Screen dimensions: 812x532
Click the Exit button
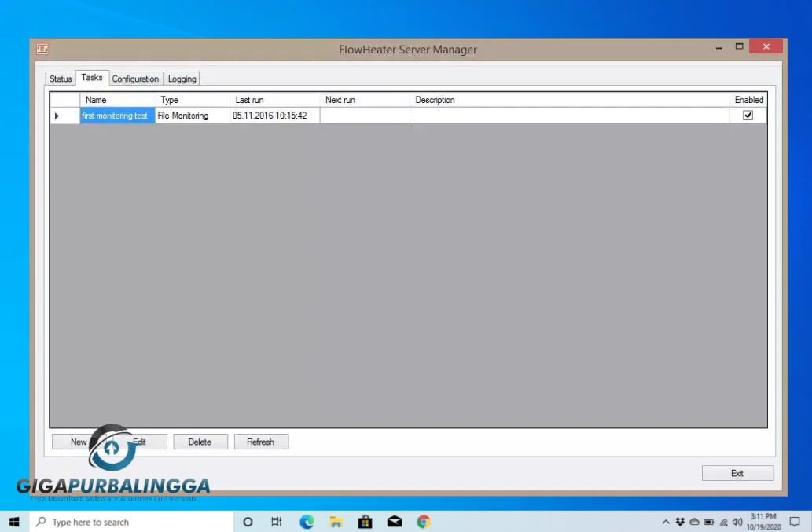point(737,473)
